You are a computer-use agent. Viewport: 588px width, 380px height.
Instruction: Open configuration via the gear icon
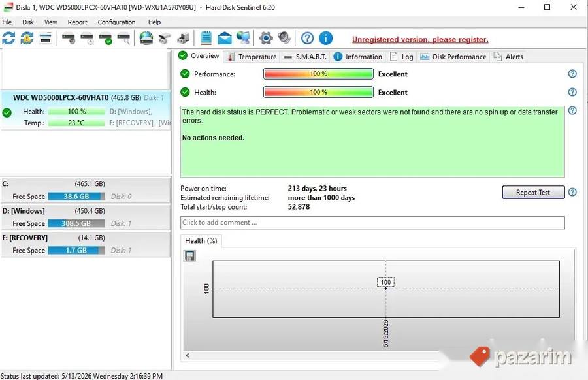(x=266, y=39)
